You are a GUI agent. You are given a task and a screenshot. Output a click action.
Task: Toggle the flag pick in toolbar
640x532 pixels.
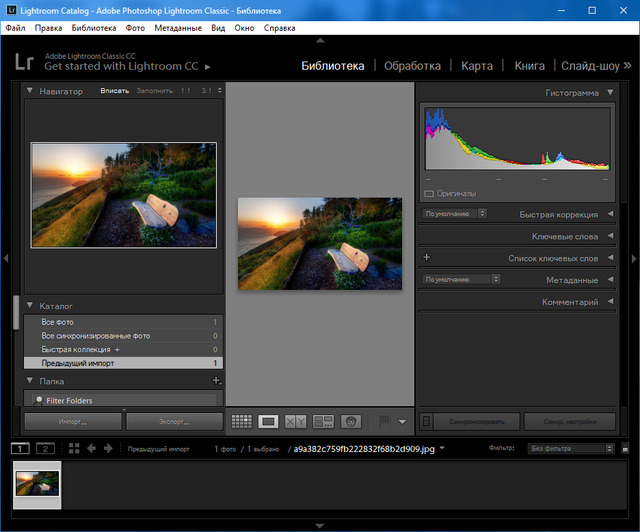[383, 422]
